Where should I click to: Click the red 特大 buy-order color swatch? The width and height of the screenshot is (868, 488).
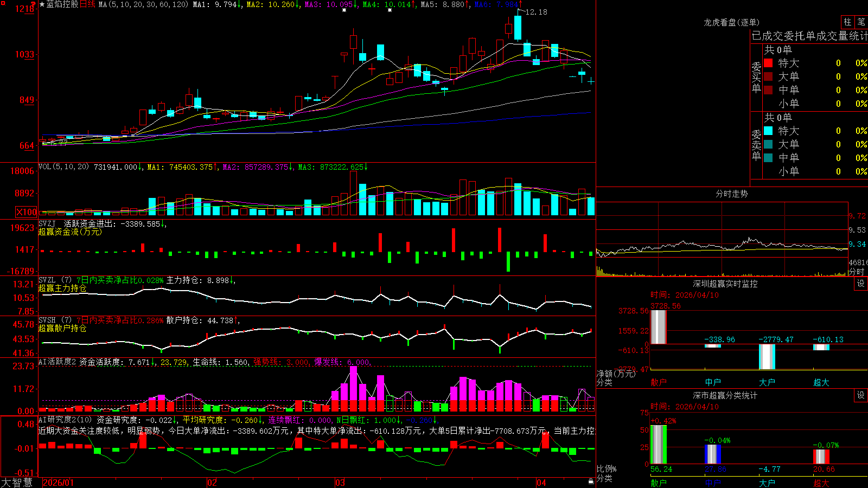coord(768,63)
